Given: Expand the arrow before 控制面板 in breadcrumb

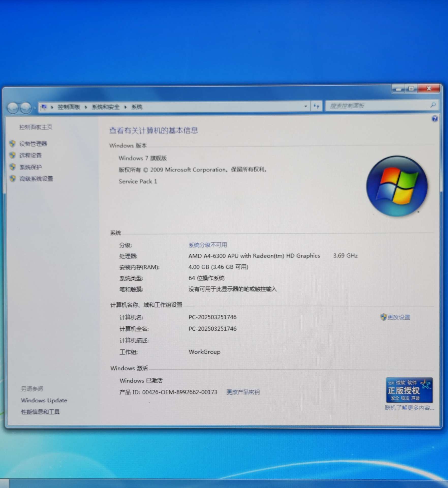Looking at the screenshot, I should 52,107.
